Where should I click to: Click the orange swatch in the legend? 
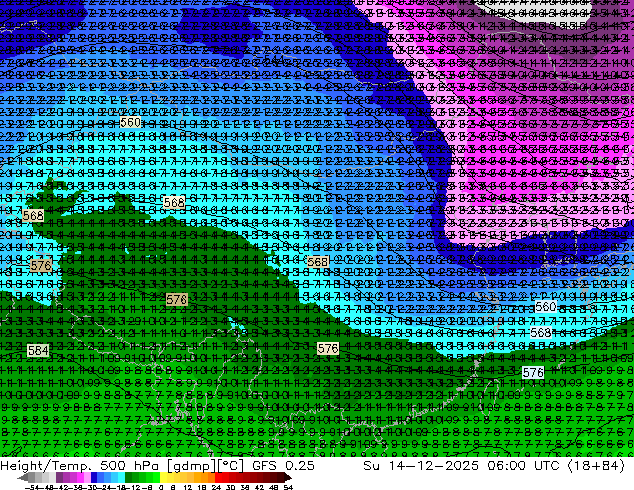204,477
